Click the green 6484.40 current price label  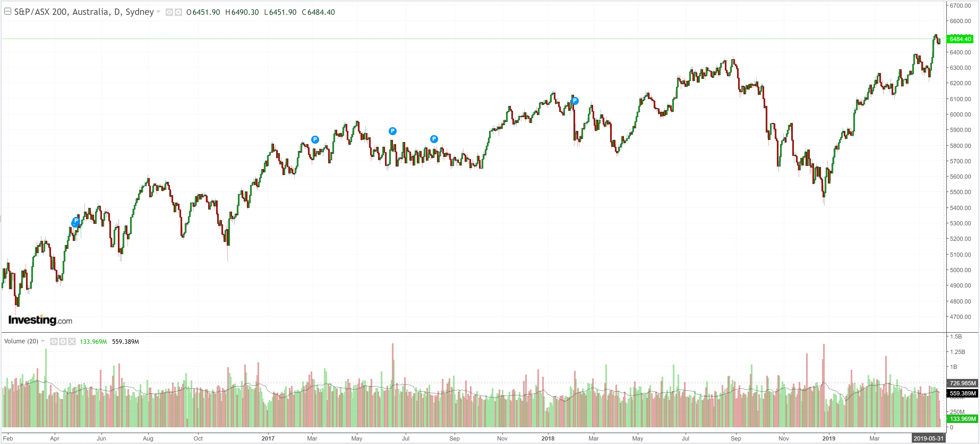(x=960, y=39)
